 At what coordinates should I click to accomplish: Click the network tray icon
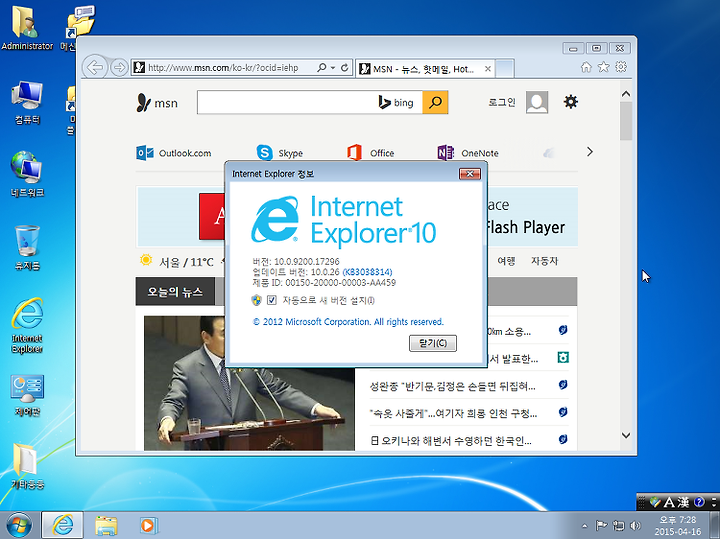pos(619,525)
